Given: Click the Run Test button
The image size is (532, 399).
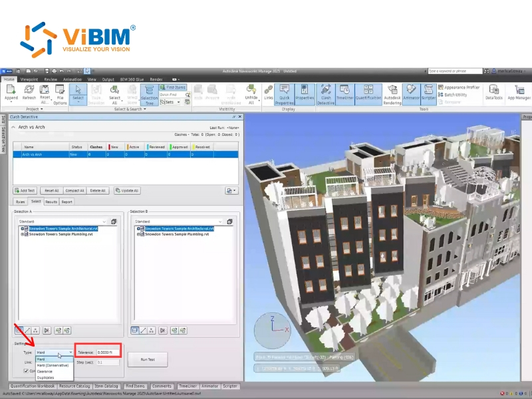Looking at the screenshot, I should click(147, 360).
